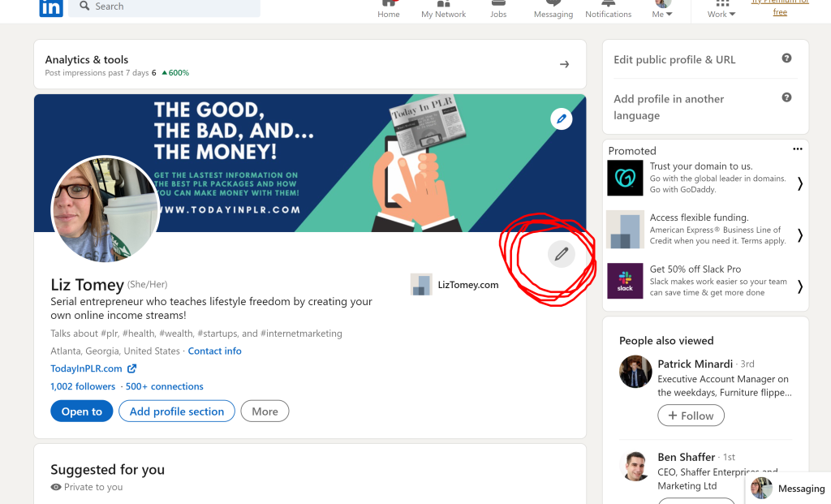Image resolution: width=831 pixels, height=504 pixels.
Task: Open My Network in navigation bar
Action: 444,10
